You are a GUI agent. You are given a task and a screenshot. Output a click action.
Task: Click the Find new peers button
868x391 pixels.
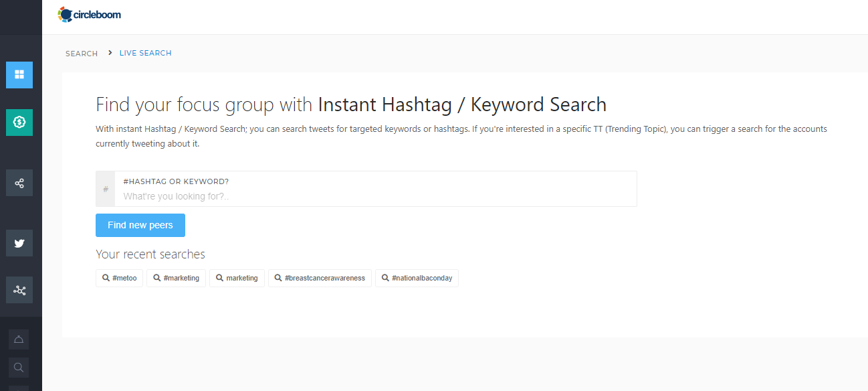pyautogui.click(x=140, y=226)
